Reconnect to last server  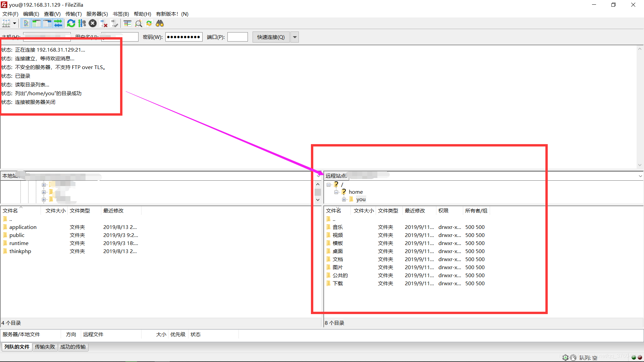coord(115,23)
